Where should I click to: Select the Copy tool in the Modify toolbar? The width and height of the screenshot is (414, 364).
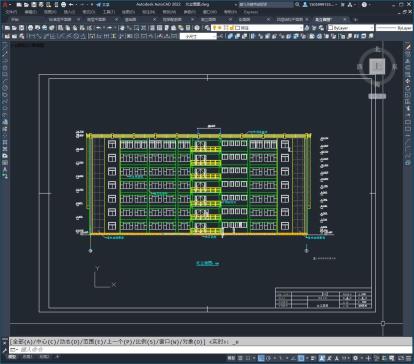tap(408, 54)
